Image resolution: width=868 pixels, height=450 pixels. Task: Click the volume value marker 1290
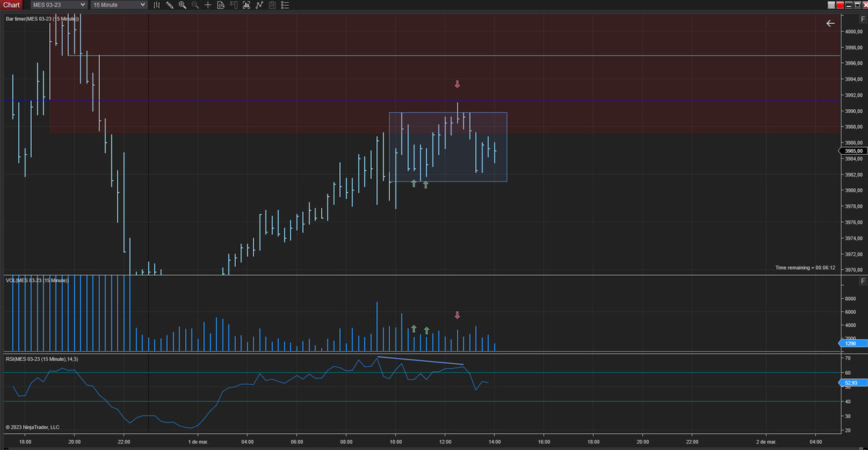click(x=854, y=343)
